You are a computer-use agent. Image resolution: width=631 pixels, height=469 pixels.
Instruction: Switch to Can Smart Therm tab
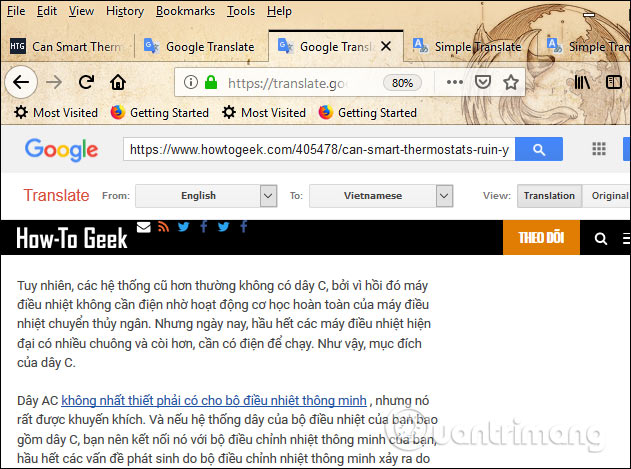click(x=67, y=46)
